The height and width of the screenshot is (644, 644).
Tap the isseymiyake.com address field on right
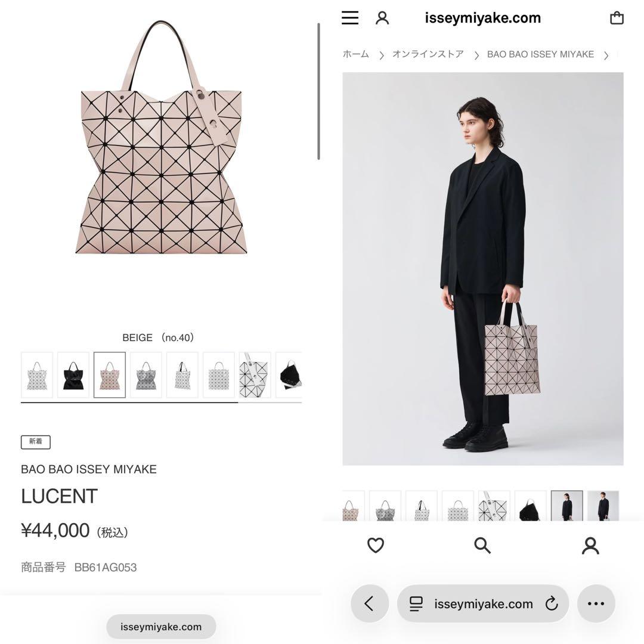pos(483,603)
